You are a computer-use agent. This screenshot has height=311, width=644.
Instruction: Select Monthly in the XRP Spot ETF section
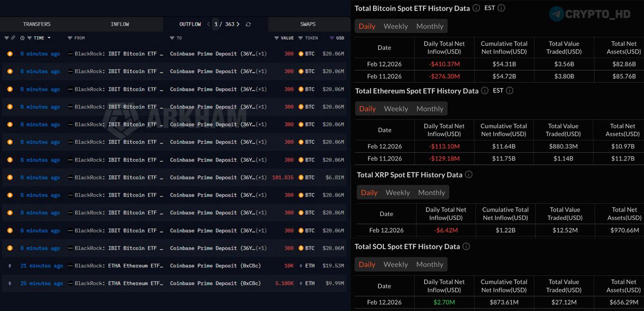[x=432, y=192]
